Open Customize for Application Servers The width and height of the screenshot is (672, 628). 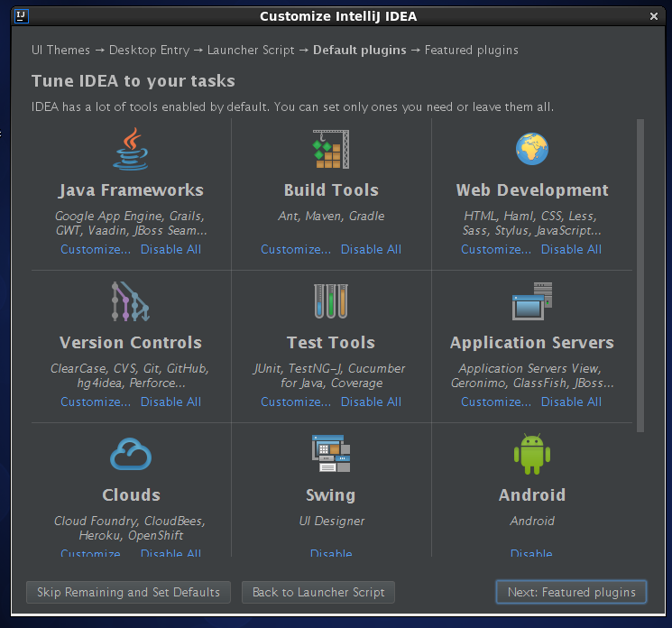[x=496, y=402]
